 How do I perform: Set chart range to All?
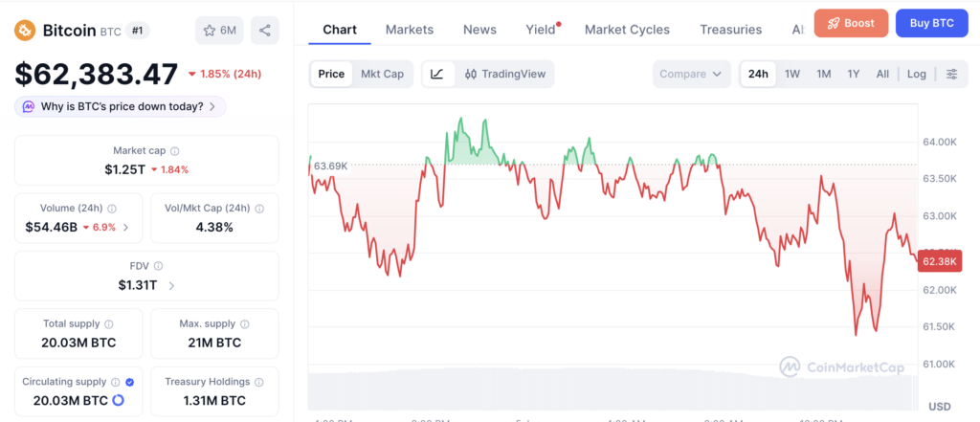point(882,74)
